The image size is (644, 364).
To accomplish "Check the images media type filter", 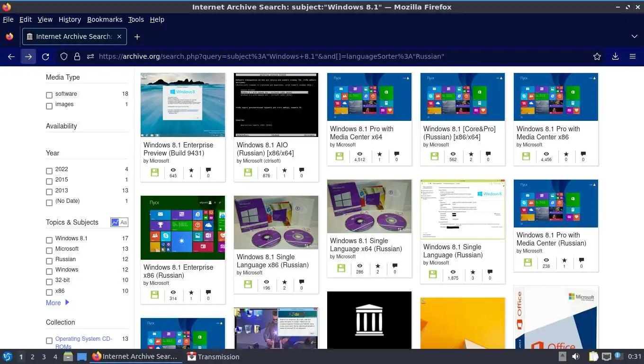I will (49, 105).
